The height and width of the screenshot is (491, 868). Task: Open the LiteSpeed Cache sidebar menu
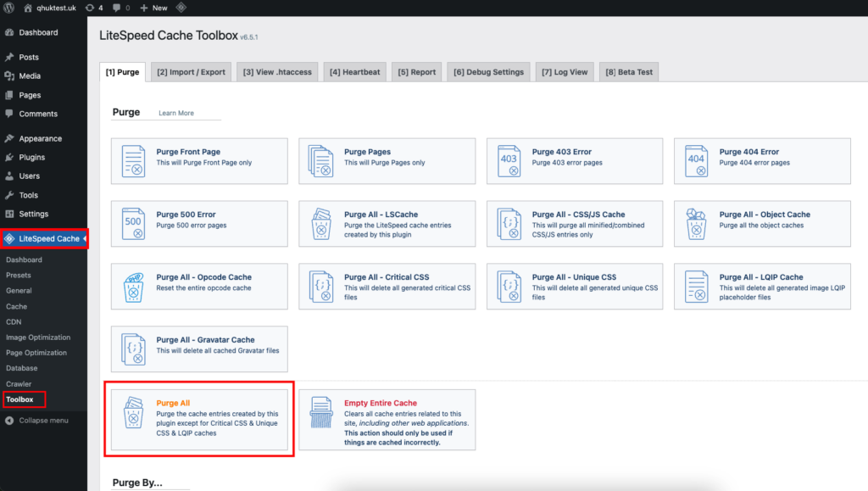click(43, 238)
